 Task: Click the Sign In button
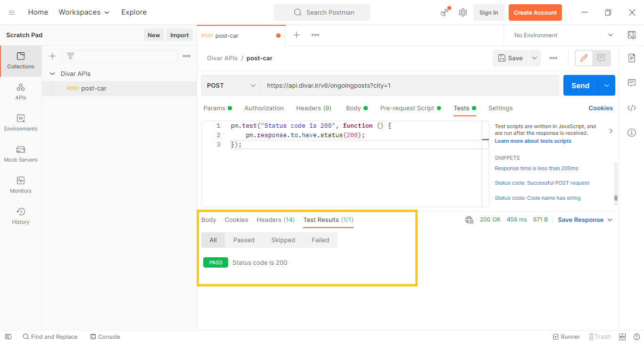click(488, 13)
